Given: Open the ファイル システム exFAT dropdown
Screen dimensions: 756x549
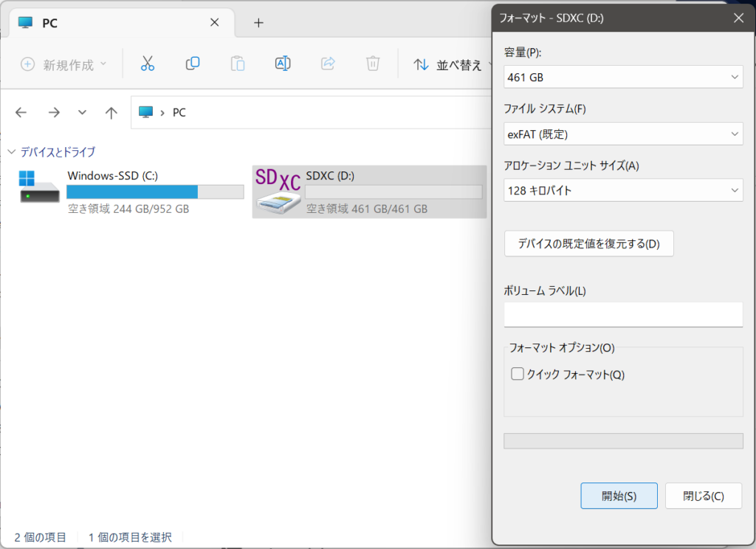Looking at the screenshot, I should pyautogui.click(x=623, y=134).
